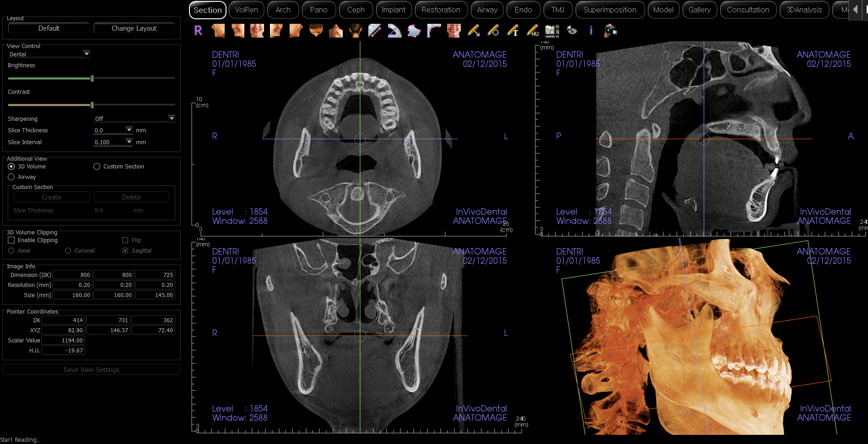Open the Superimposition tab
This screenshot has height=444, width=868.
coord(609,10)
